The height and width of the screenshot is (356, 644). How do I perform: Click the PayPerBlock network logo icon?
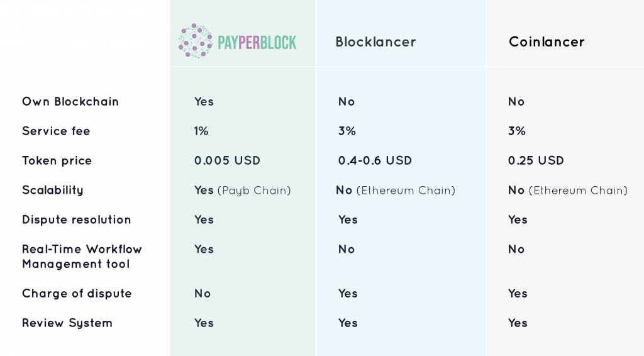[x=195, y=42]
